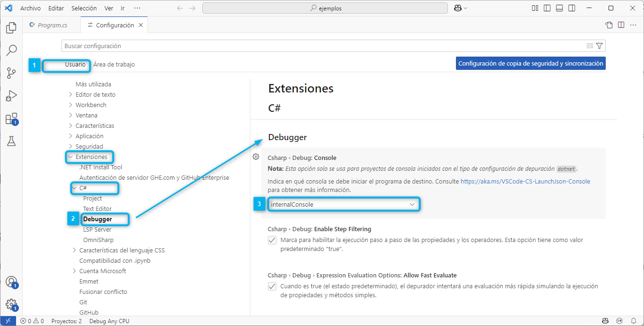Toggle the bottom panel layout icon
Screen dimensions: 644x326
click(559, 8)
